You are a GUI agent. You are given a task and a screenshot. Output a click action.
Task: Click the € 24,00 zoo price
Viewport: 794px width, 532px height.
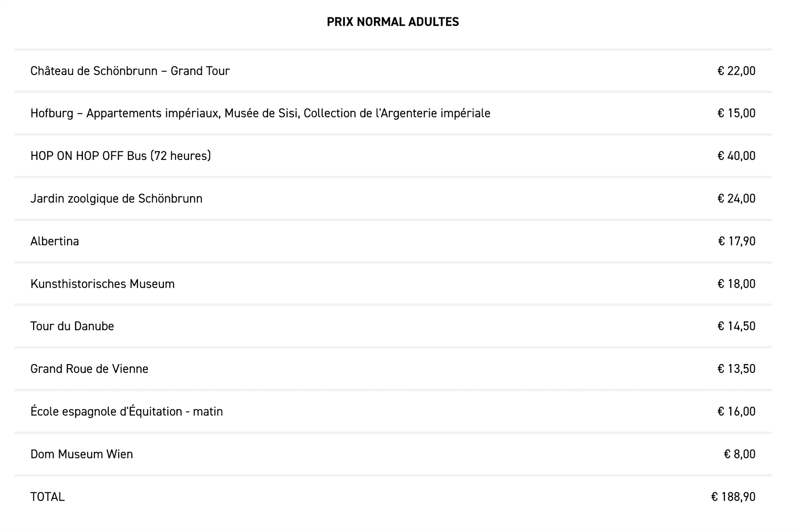coord(736,199)
